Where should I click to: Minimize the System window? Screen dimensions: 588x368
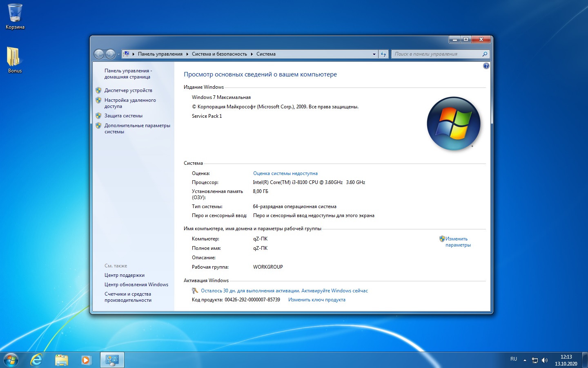click(454, 39)
